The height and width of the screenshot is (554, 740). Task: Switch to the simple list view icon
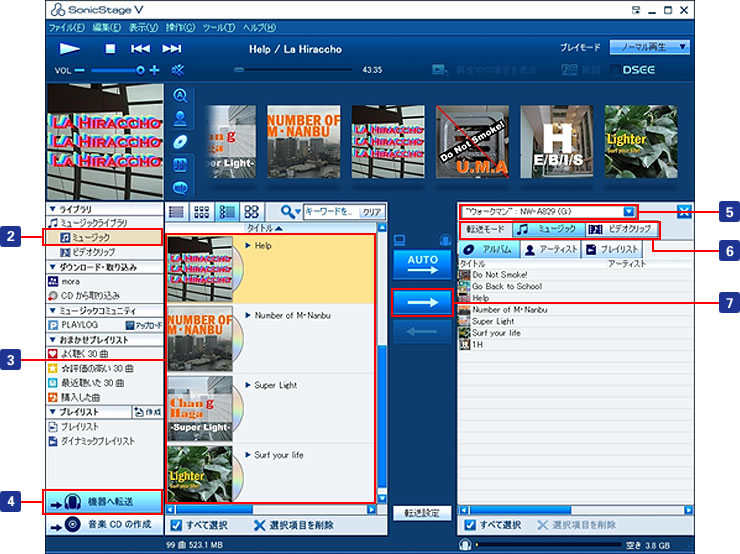[x=177, y=212]
